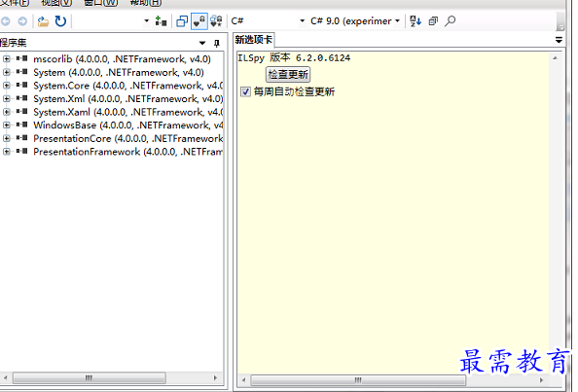Screen dimensions: 578x392
Task: Select WindowsBase assembly row
Action: tap(127, 125)
